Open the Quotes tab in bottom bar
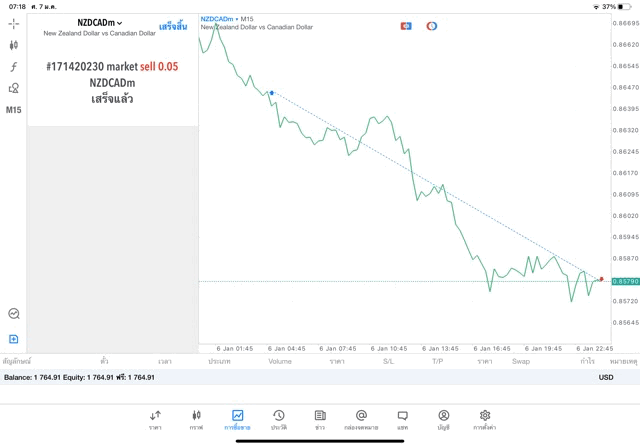 coord(155,419)
